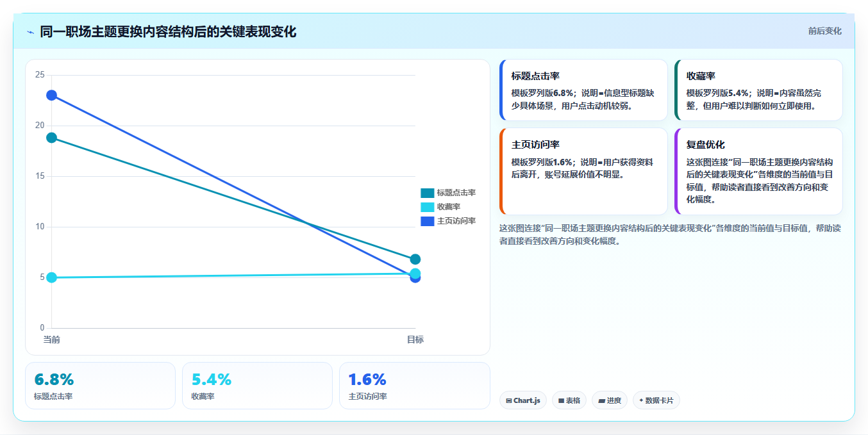Click the 收藏率 point at 目标
This screenshot has height=435, width=868.
(415, 274)
